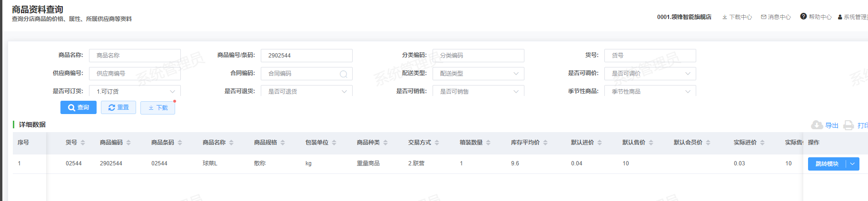
Task: Click the system administrator user icon
Action: (x=840, y=17)
